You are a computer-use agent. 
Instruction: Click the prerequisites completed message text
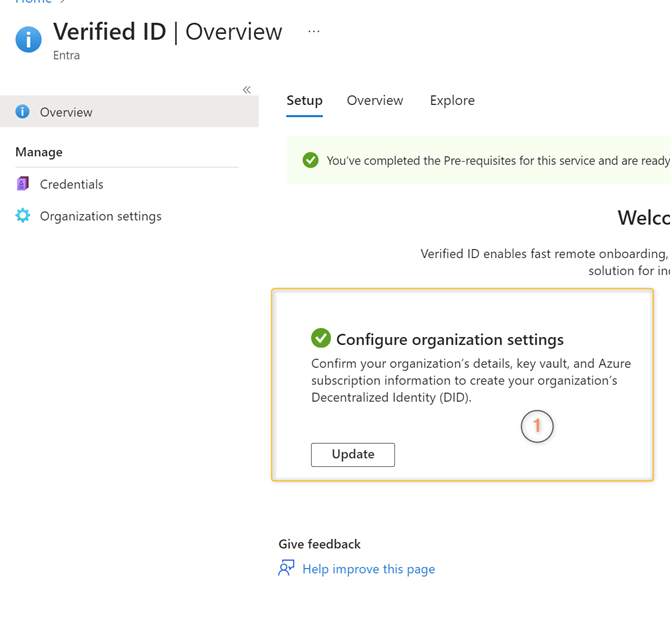[498, 161]
